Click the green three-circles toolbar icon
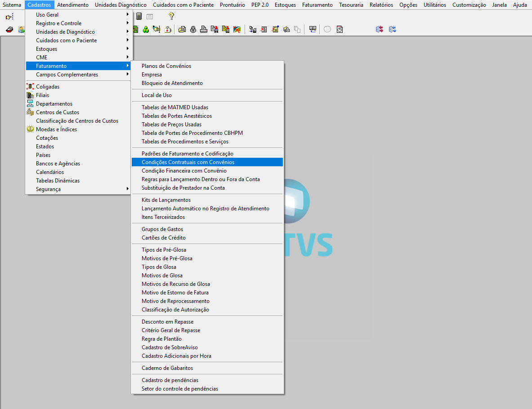The image size is (532, 409). point(146,30)
